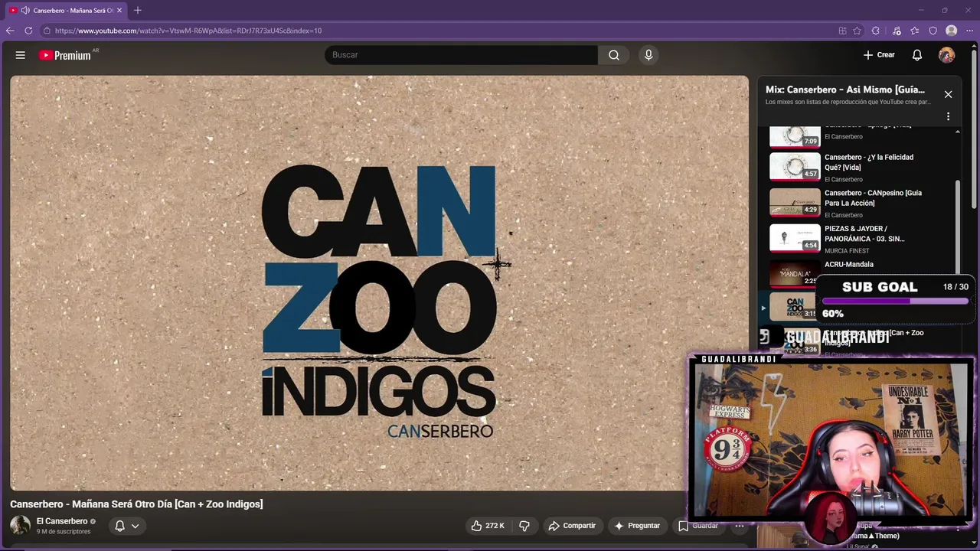Close the Canserbero browser tab
Image resolution: width=980 pixels, height=551 pixels.
[x=119, y=10]
